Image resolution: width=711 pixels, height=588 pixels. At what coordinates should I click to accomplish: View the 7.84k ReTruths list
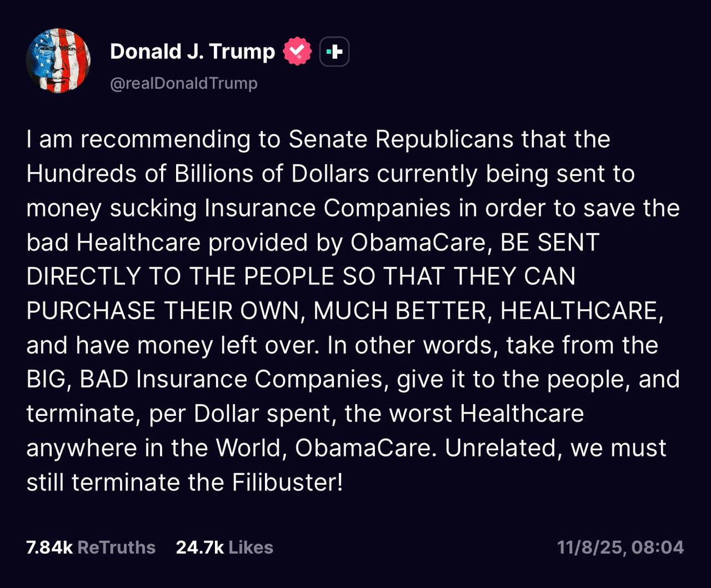click(x=91, y=547)
